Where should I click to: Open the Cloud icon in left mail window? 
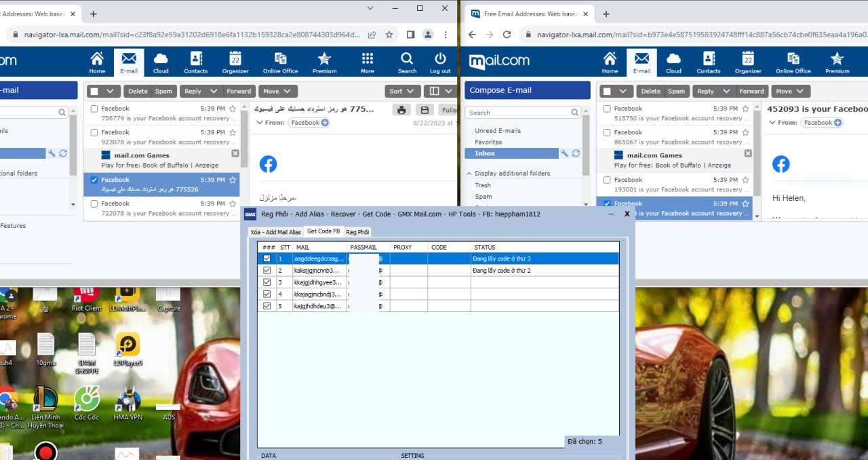pos(161,62)
